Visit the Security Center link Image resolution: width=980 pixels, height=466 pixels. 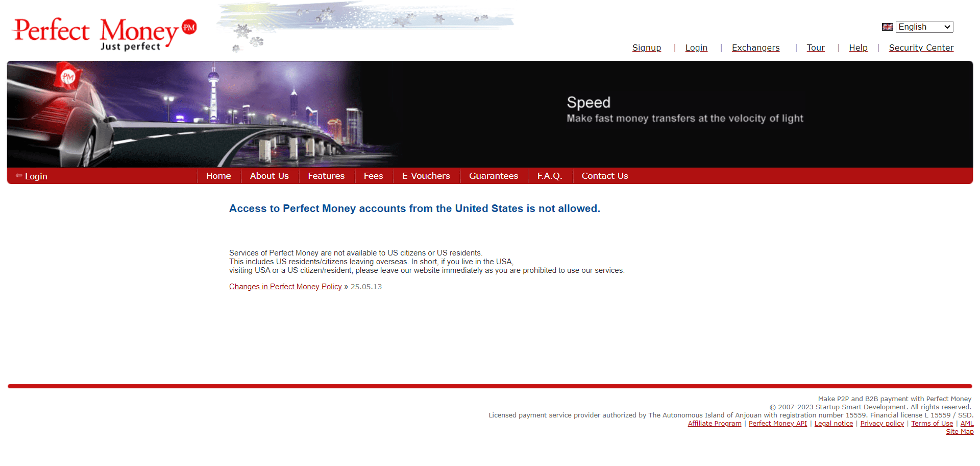coord(921,48)
